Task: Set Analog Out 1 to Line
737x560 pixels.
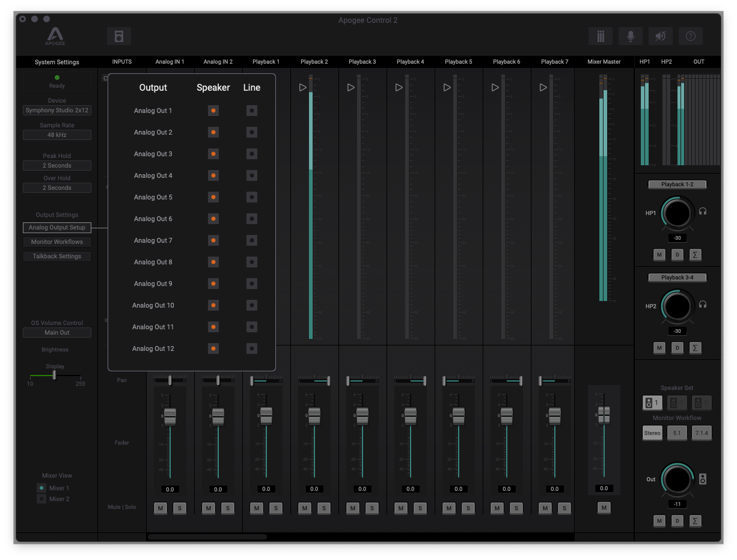Action: coord(252,111)
